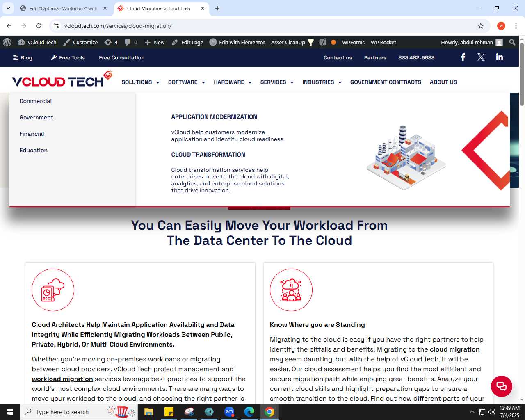Open CLOUD TRANSFORMATION heading link
The width and height of the screenshot is (525, 420).
tap(208, 155)
